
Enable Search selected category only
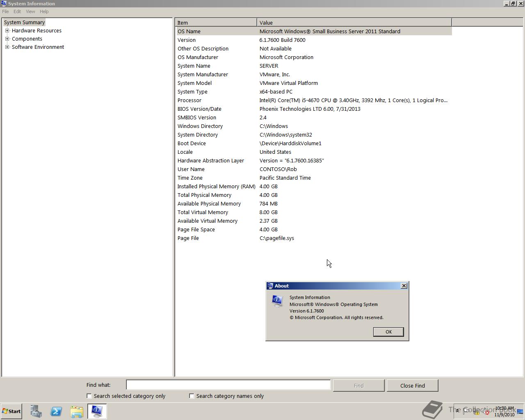[89, 396]
